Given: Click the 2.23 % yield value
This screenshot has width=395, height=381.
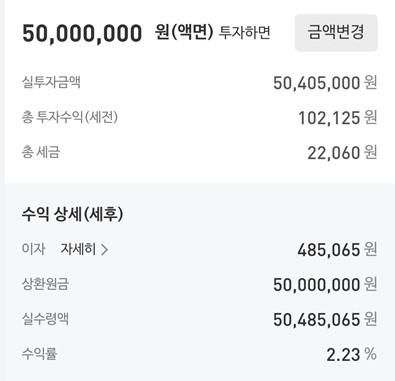Looking at the screenshot, I should pos(351,355).
